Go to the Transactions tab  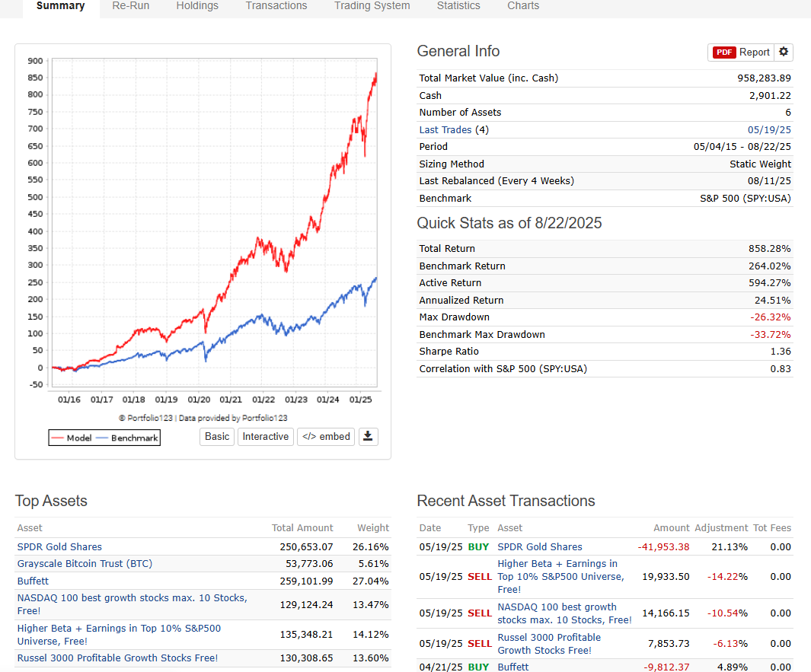(276, 6)
